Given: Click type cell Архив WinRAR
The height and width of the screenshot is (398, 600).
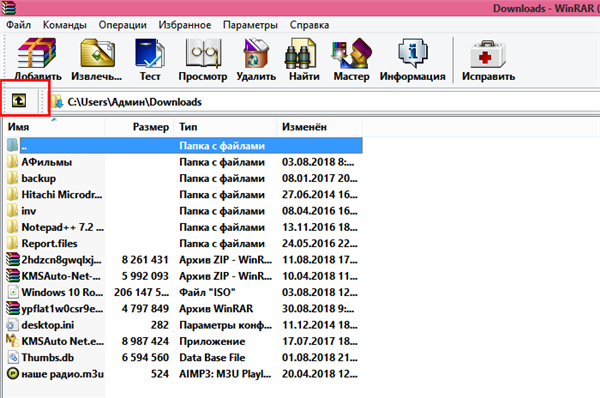Looking at the screenshot, I should tap(216, 308).
